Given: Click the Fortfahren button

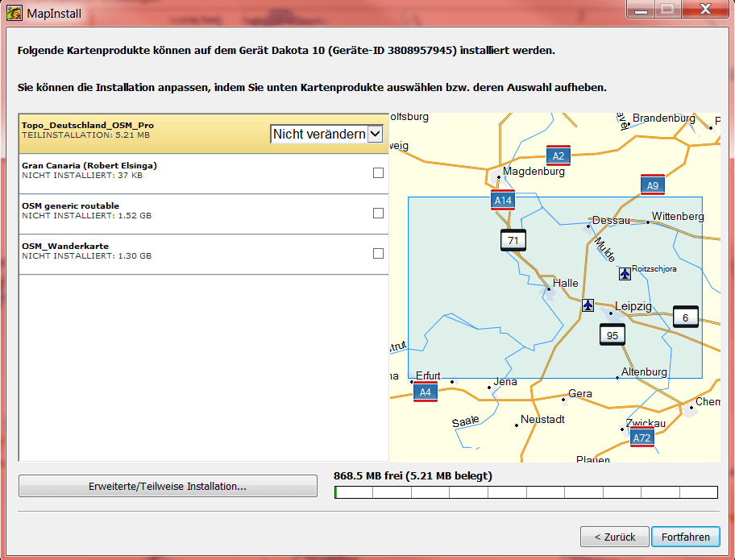Looking at the screenshot, I should pos(686,537).
